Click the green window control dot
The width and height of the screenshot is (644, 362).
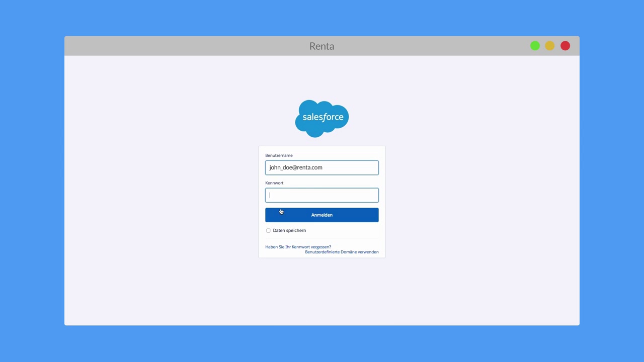(535, 46)
